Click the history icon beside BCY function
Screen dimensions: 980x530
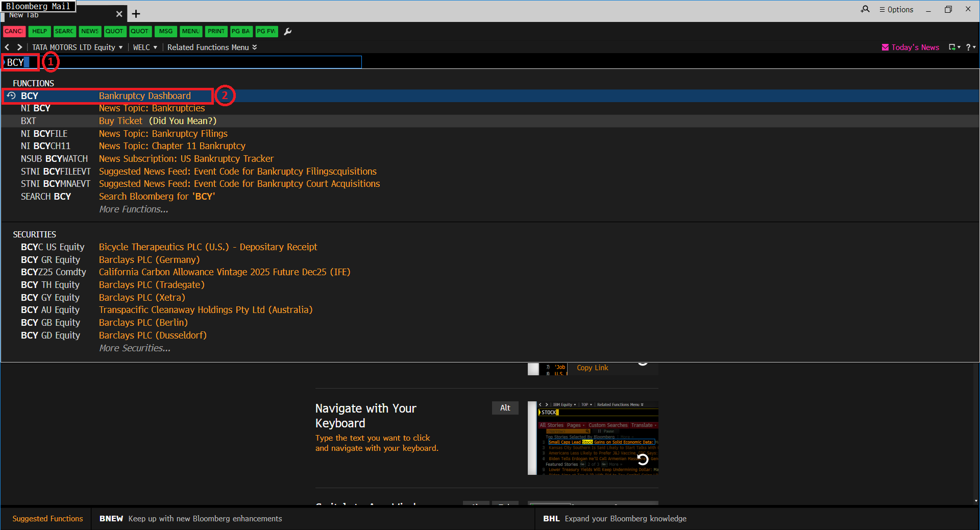click(11, 95)
